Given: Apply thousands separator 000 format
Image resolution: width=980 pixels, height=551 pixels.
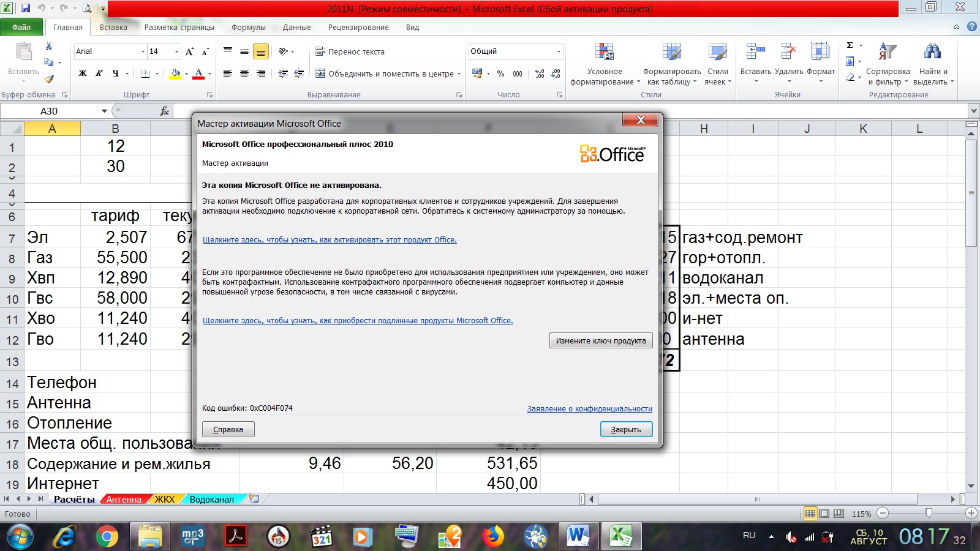Looking at the screenshot, I should (x=518, y=73).
